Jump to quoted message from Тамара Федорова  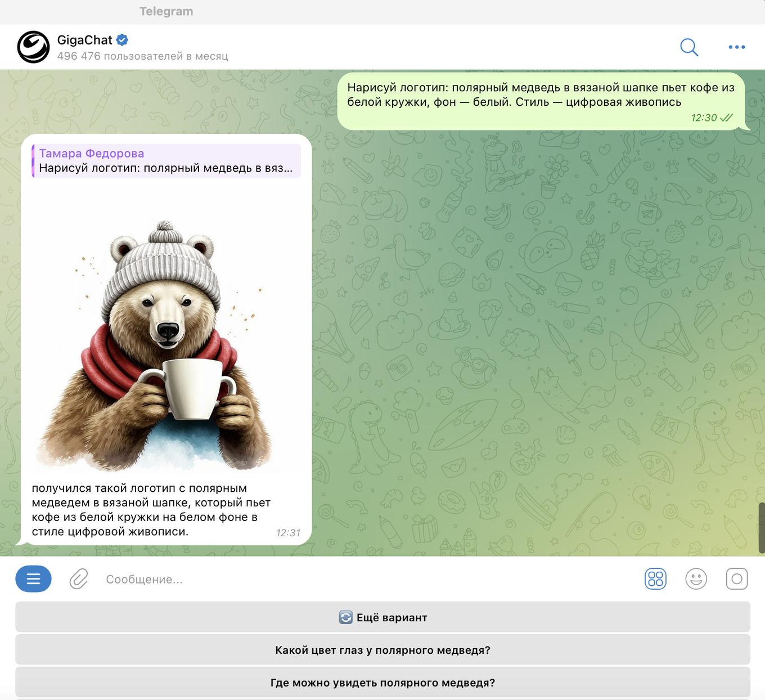(166, 161)
